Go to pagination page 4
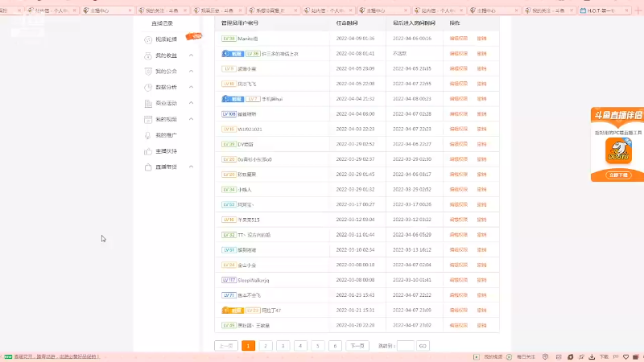 click(300, 346)
